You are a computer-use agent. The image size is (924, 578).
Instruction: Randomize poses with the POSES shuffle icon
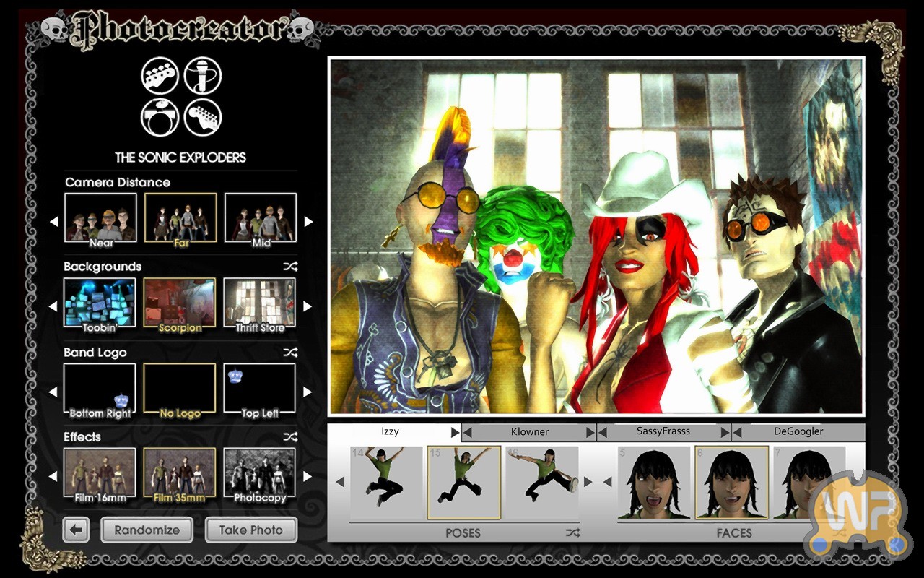click(572, 533)
